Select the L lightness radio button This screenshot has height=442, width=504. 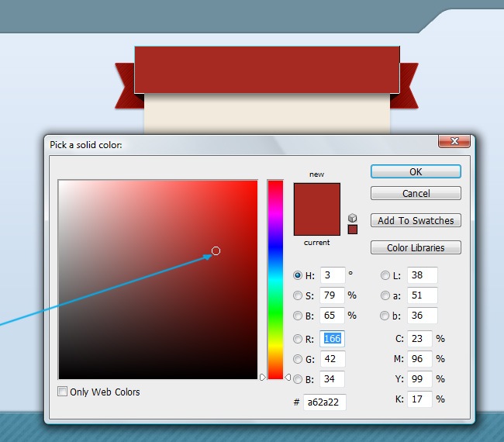tap(385, 275)
